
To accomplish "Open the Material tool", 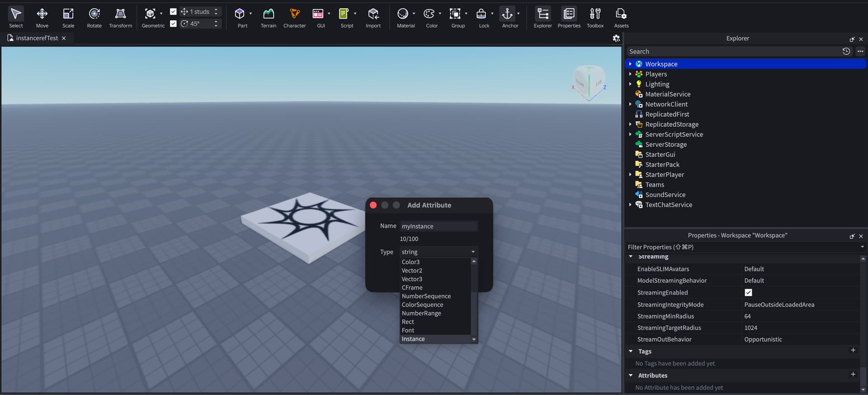I will pyautogui.click(x=403, y=14).
